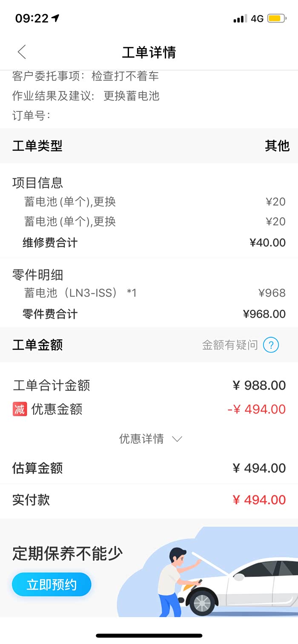Select the first 蓄电池(单个),更换 item
The width and height of the screenshot is (298, 644).
pos(149,201)
